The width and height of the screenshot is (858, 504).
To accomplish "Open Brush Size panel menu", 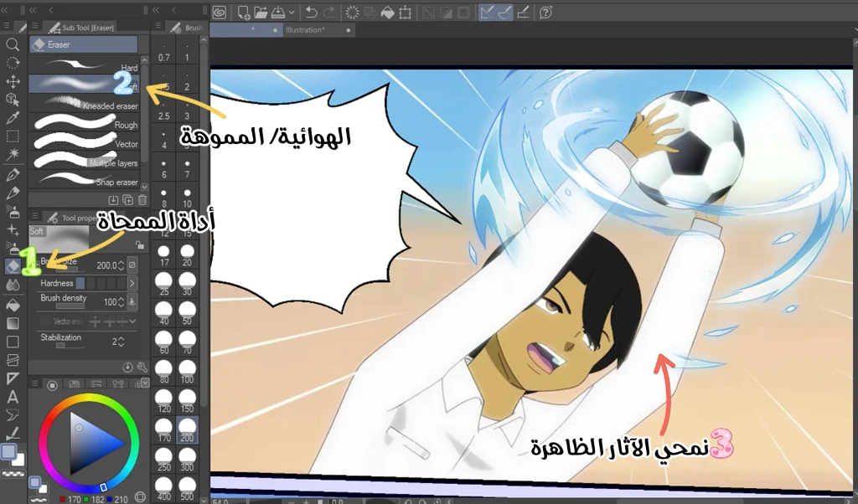I will pos(158,26).
